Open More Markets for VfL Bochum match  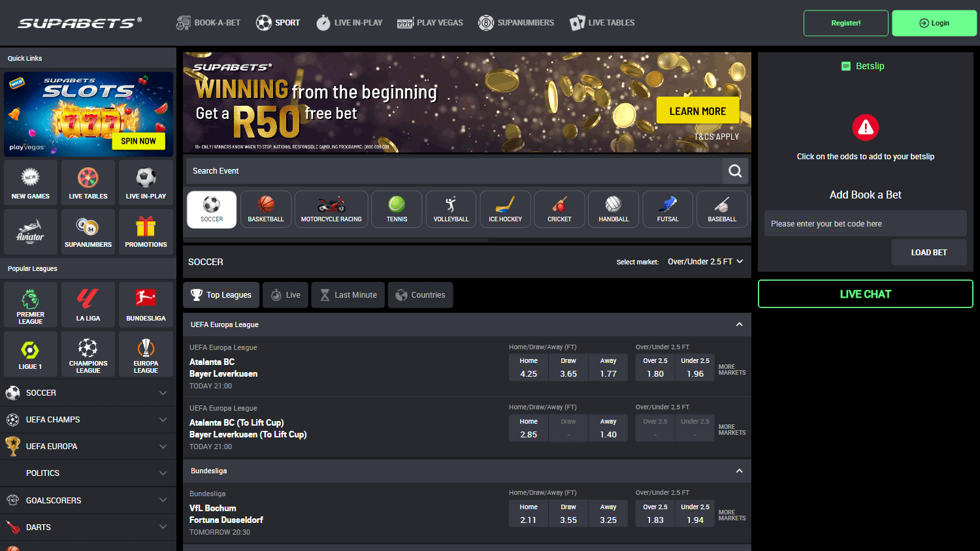pos(732,515)
